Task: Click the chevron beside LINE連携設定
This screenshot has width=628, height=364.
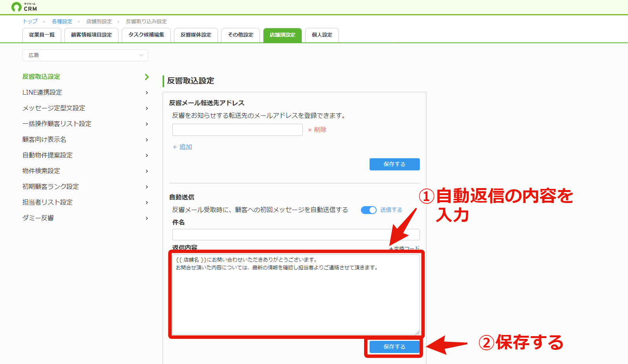Action: (147, 93)
